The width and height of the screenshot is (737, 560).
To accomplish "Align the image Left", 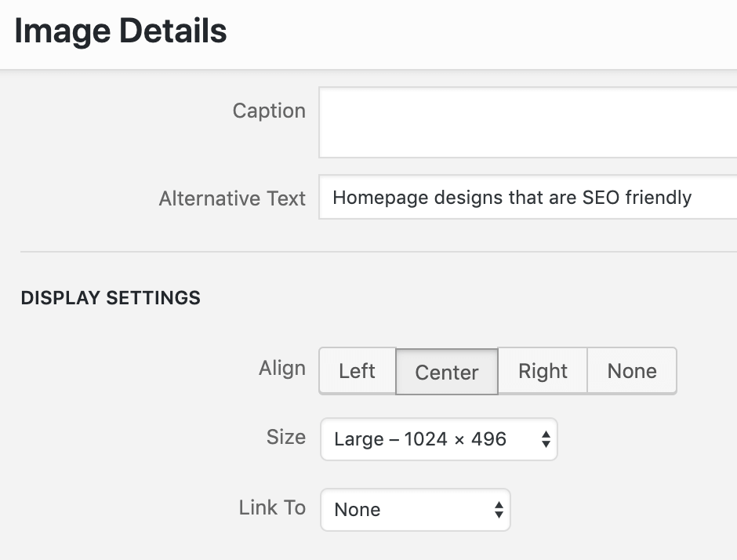I will click(358, 370).
